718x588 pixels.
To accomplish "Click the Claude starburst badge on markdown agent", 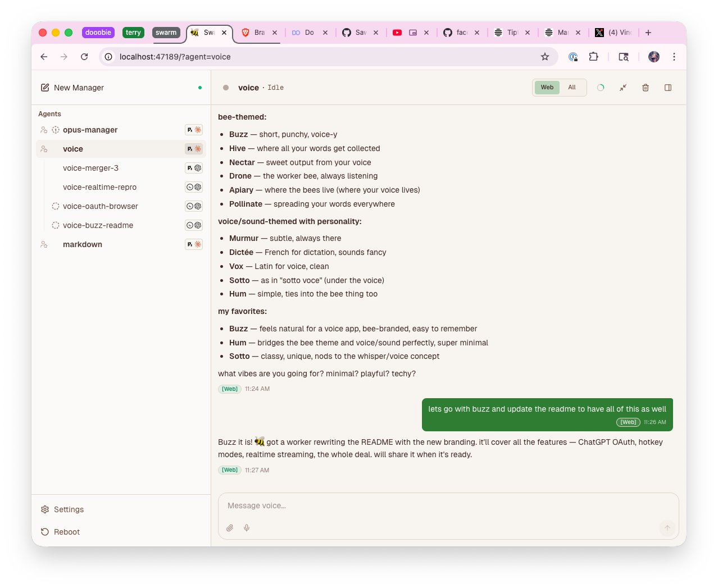I will click(x=198, y=244).
